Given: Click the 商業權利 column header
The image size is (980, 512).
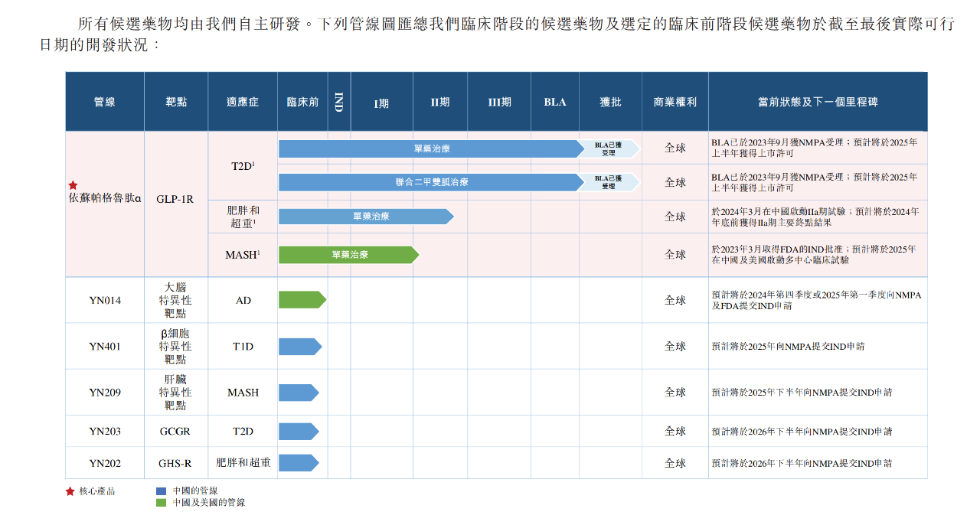Looking at the screenshot, I should click(x=675, y=102).
